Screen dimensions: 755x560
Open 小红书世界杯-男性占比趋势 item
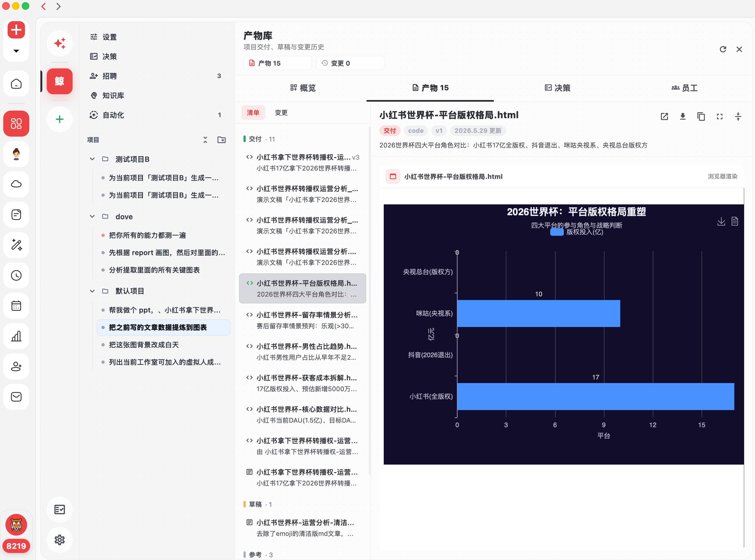(x=303, y=352)
